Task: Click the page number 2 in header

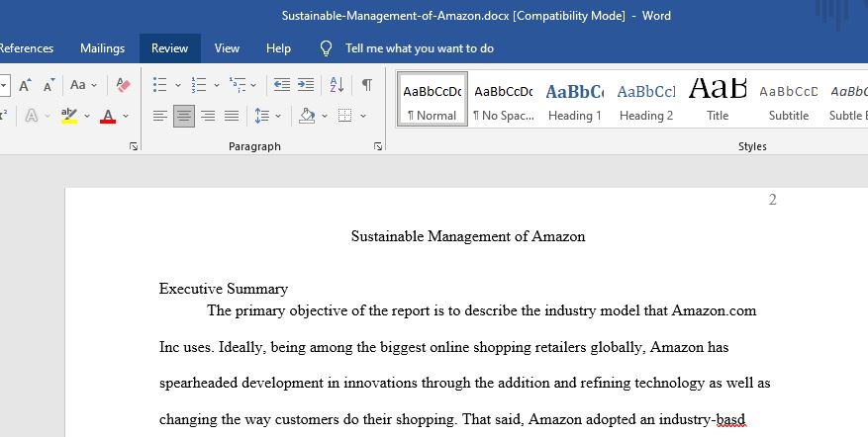Action: tap(773, 199)
